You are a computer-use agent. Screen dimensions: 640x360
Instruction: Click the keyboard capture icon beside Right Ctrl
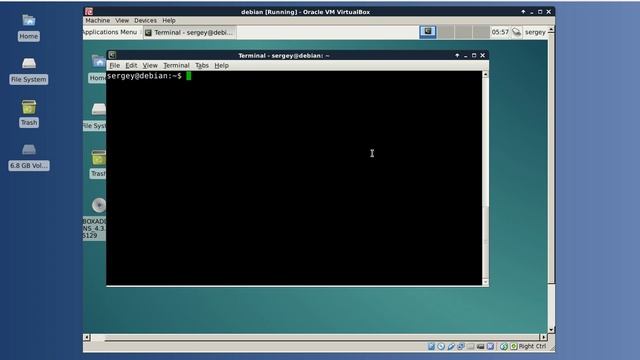coord(514,347)
